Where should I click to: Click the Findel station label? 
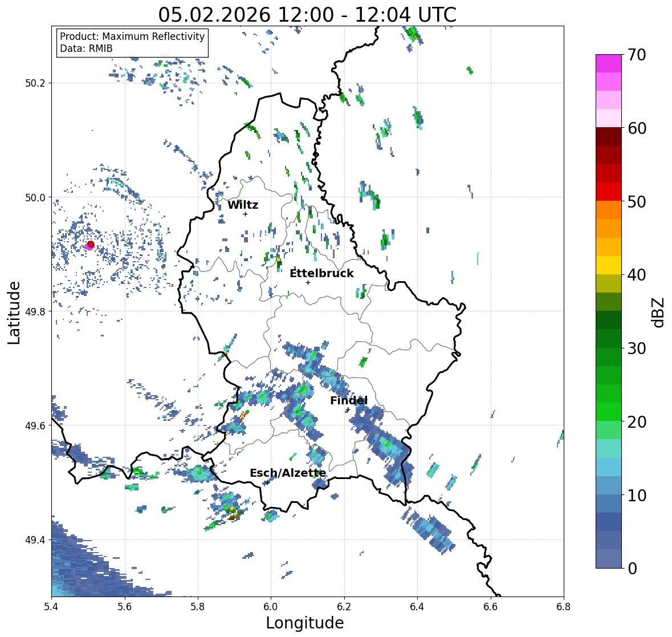pyautogui.click(x=349, y=400)
